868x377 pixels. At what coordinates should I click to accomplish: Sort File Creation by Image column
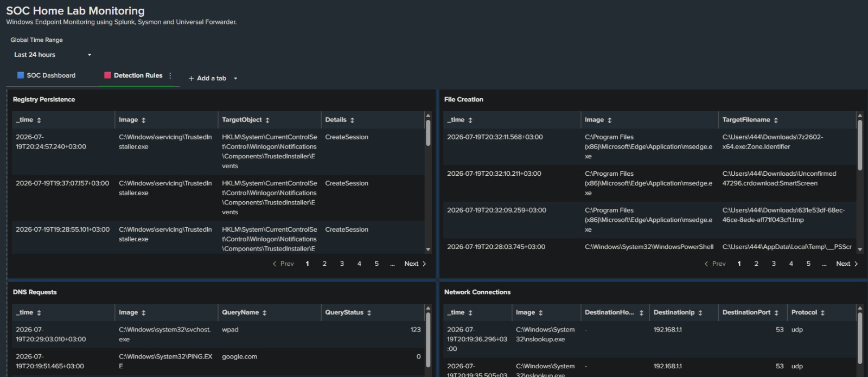598,120
